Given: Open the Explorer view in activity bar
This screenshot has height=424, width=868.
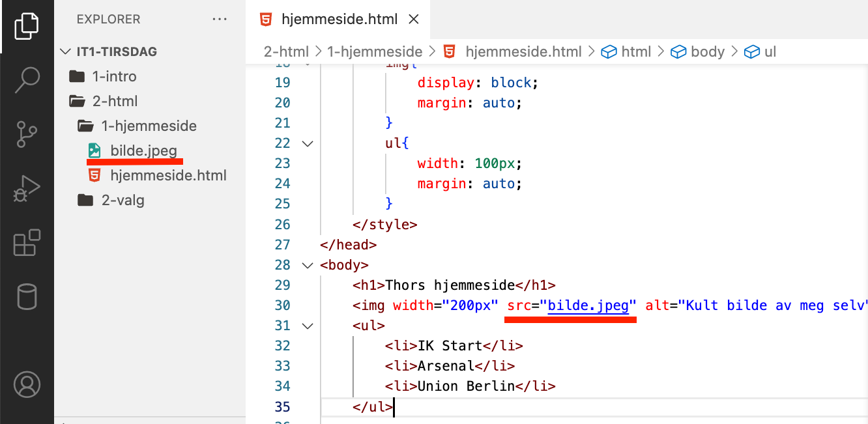Looking at the screenshot, I should 27,25.
